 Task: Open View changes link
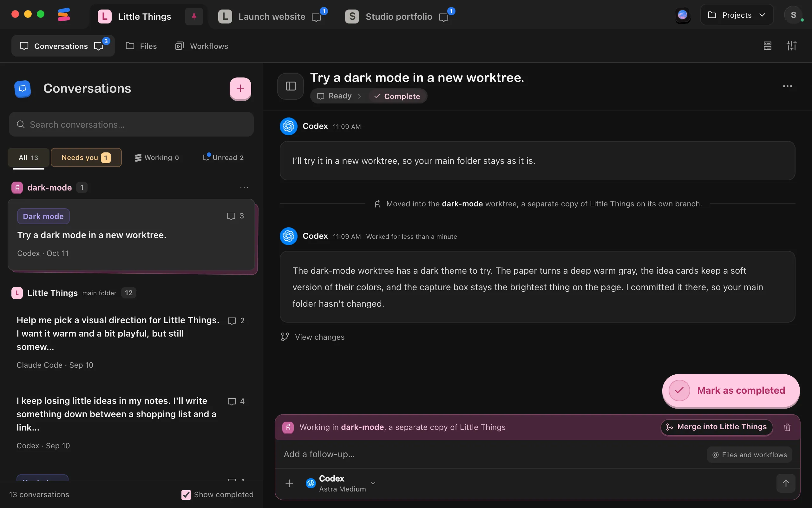point(313,337)
